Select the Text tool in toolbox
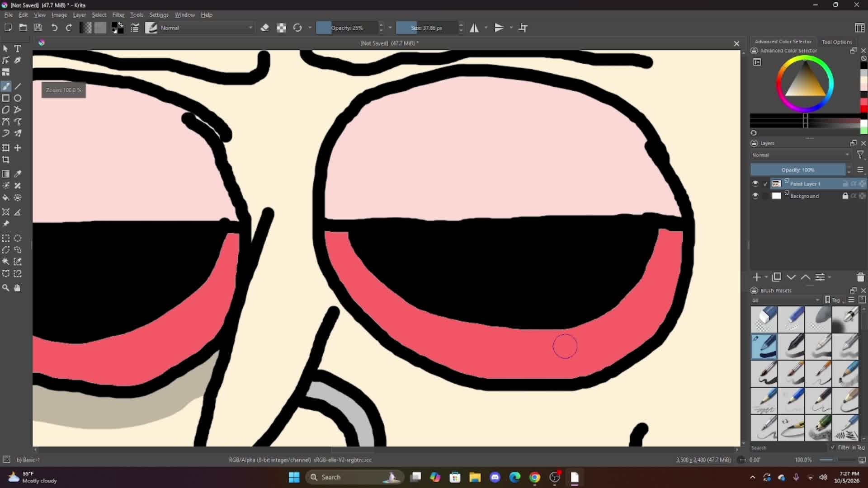 point(18,48)
